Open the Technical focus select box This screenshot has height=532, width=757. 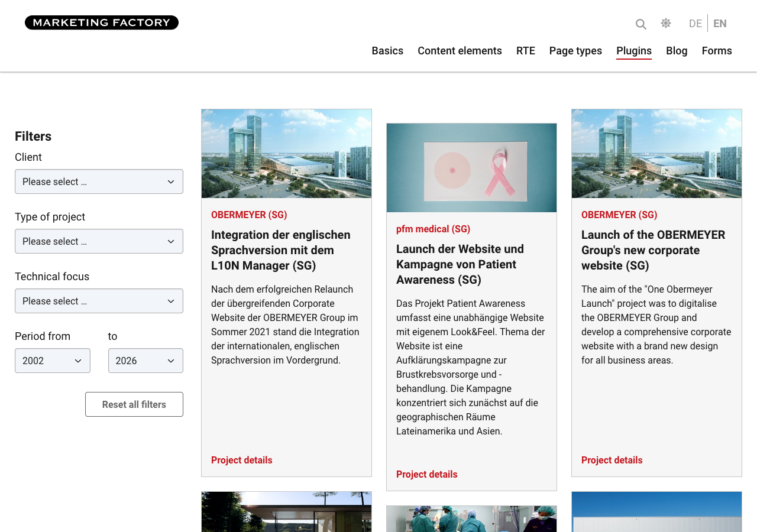click(99, 301)
